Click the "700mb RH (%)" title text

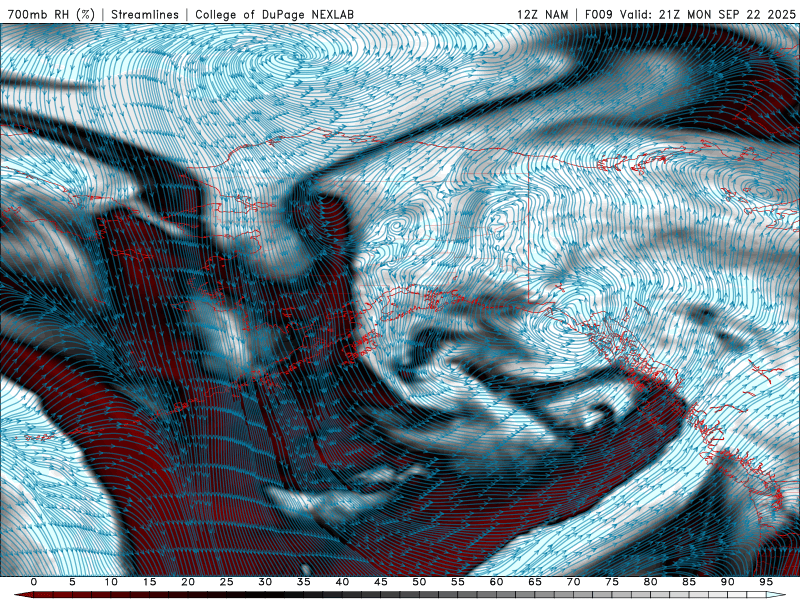(x=52, y=14)
